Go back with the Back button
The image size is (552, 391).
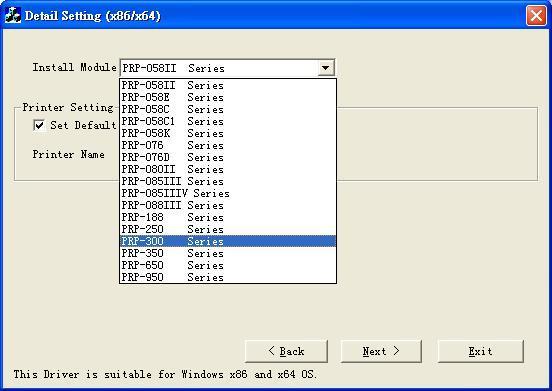click(x=286, y=351)
